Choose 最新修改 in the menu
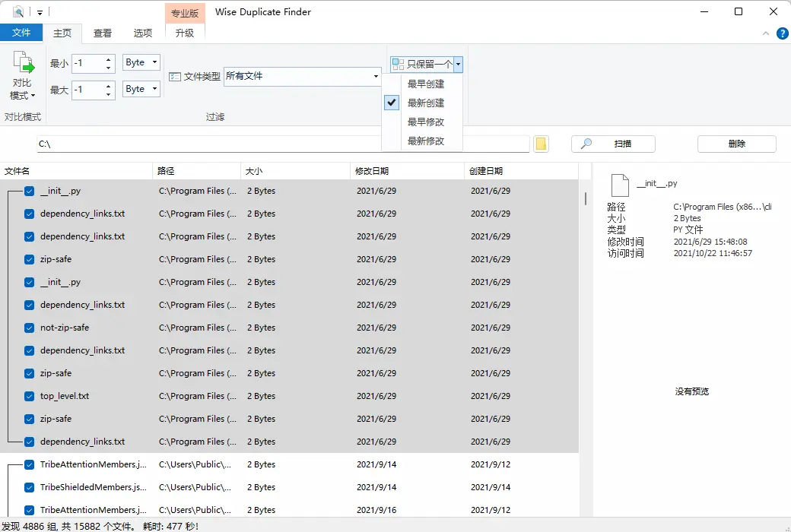This screenshot has height=532, width=791. (x=426, y=141)
